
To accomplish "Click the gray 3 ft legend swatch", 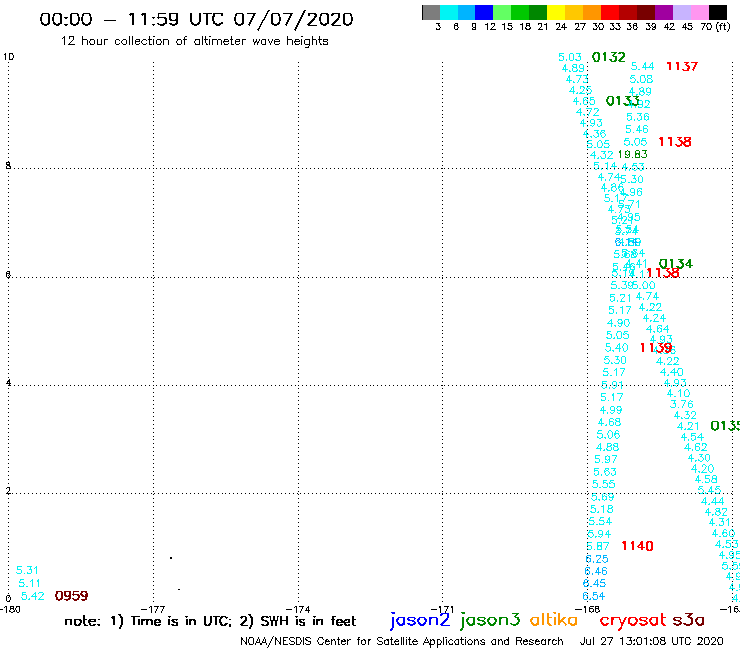I will 431,12.
